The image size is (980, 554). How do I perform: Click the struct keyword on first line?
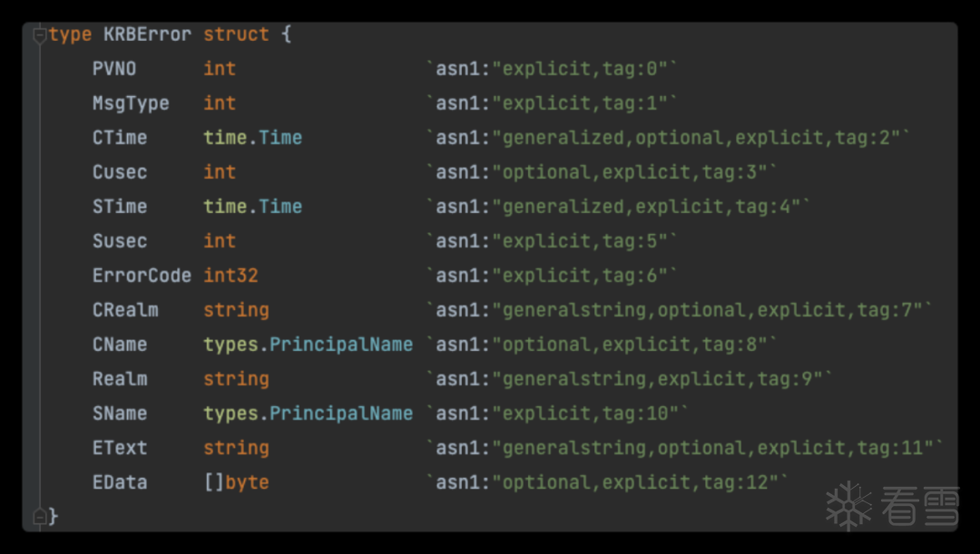point(236,34)
